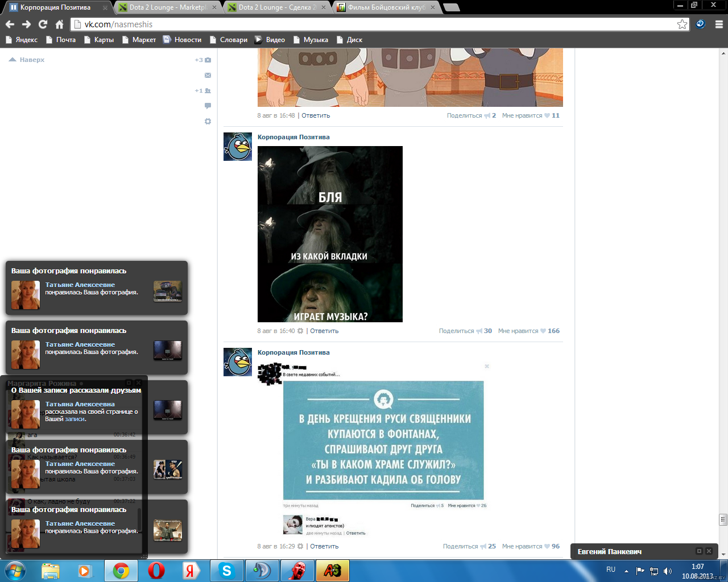
Task: Open the Карты bookmark
Action: click(x=99, y=40)
